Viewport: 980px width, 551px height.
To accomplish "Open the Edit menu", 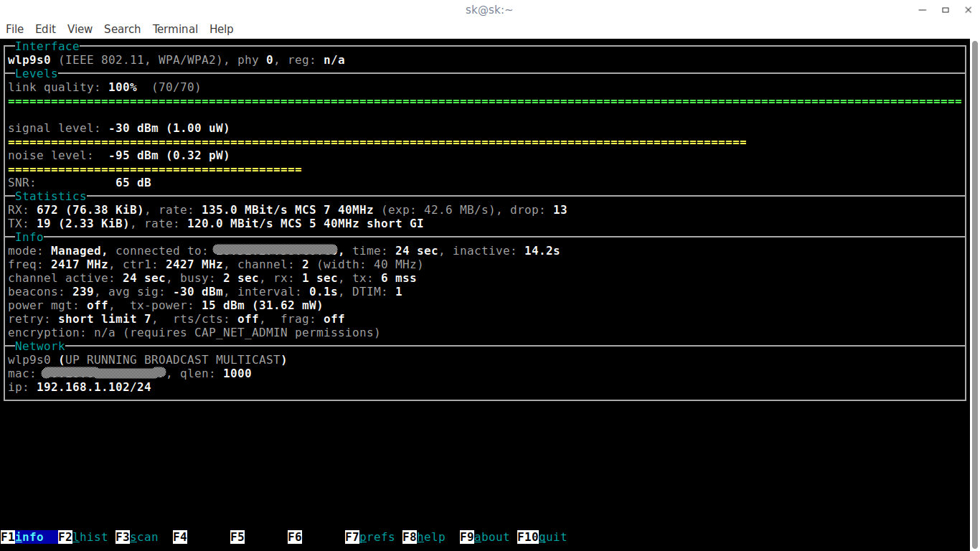I will (x=45, y=29).
